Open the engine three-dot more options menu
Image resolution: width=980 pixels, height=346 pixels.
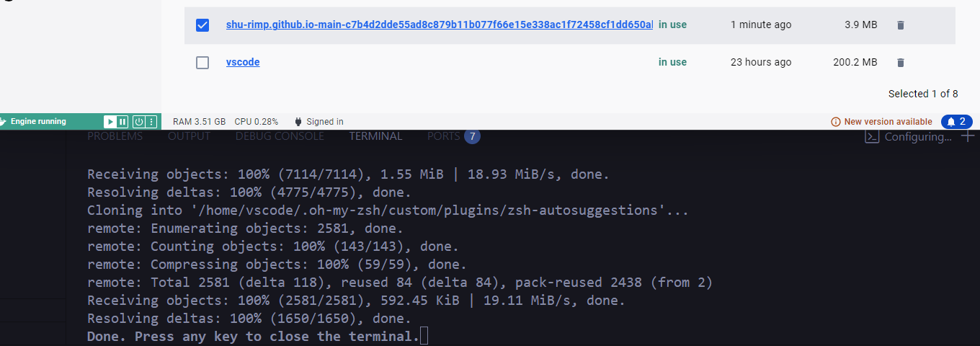point(151,122)
